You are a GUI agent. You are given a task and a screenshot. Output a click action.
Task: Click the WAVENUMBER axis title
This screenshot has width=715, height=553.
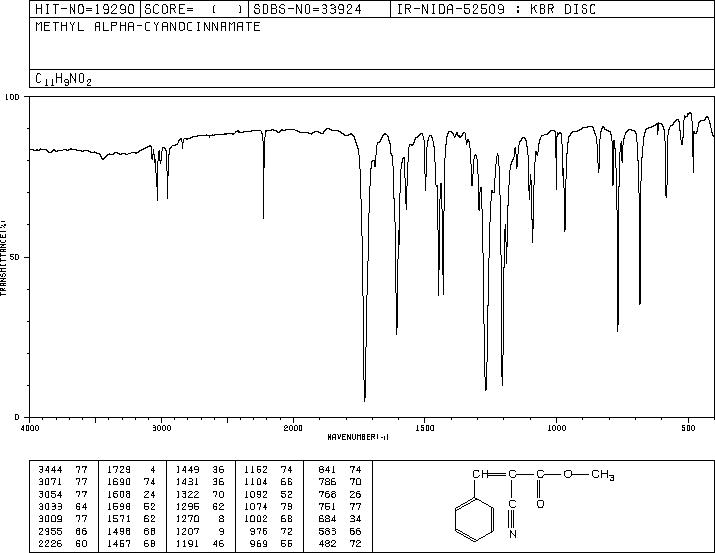(x=358, y=437)
